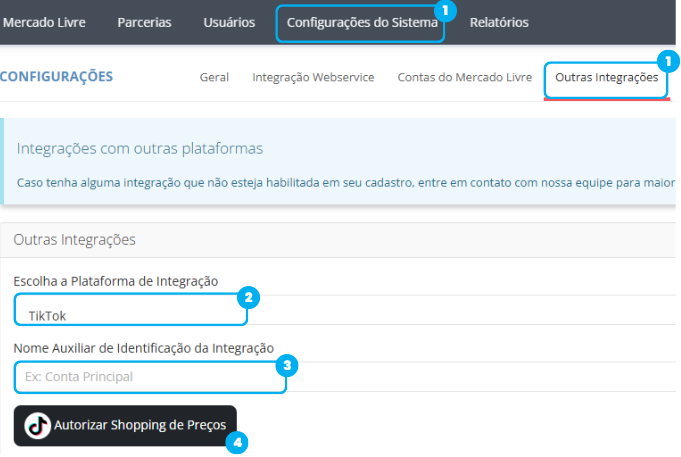The height and width of the screenshot is (457, 681).
Task: Go to the Usuários menu
Action: [x=229, y=22]
